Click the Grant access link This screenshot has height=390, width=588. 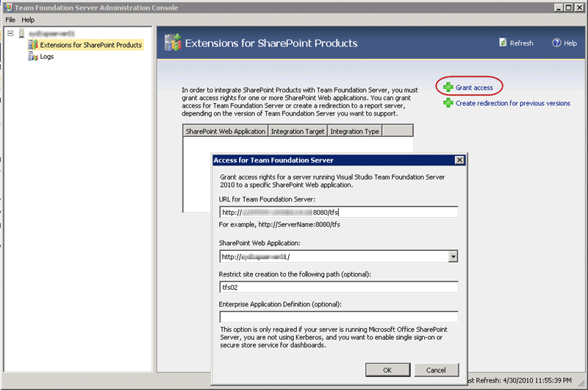[x=474, y=88]
